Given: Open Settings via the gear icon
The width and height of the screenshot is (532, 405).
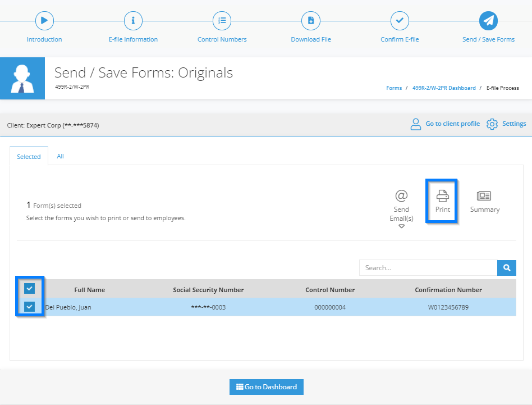Looking at the screenshot, I should tap(492, 124).
